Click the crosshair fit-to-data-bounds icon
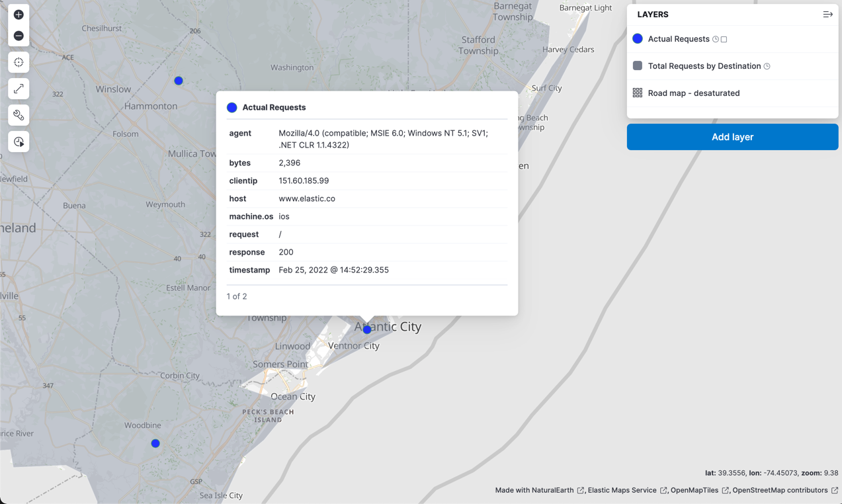 19,62
